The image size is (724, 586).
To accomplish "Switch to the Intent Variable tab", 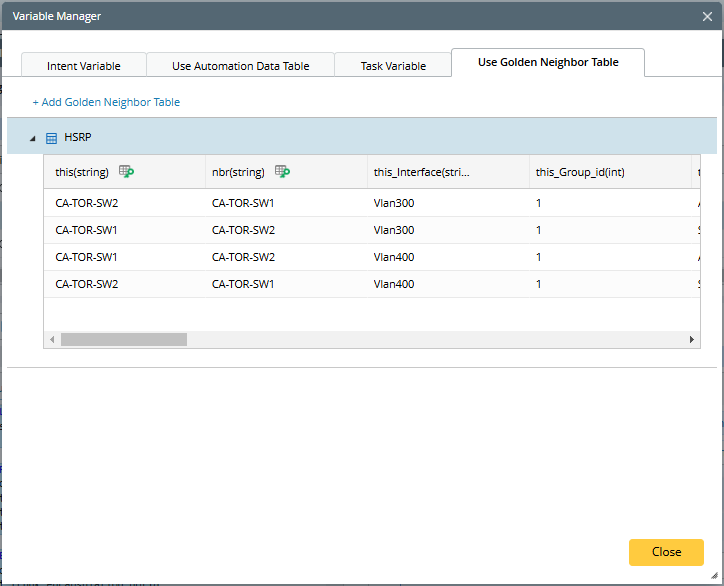I will (84, 66).
